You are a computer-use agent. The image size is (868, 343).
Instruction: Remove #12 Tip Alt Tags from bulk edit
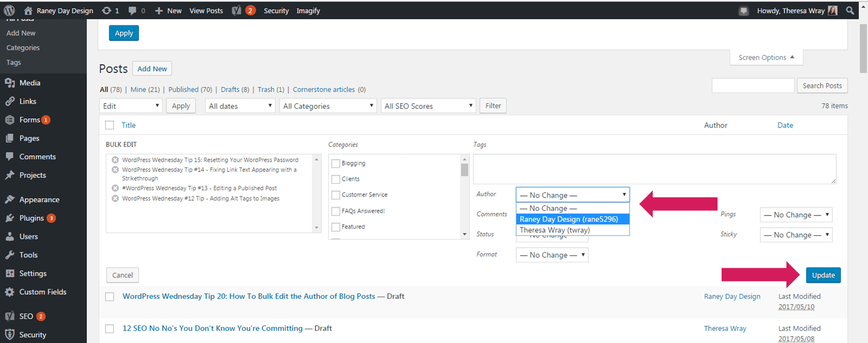(x=115, y=199)
